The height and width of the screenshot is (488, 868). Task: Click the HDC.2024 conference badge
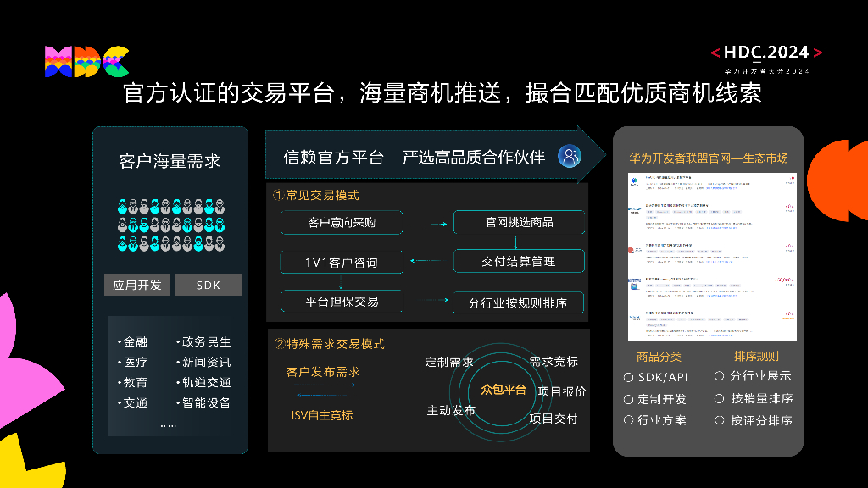(x=766, y=59)
